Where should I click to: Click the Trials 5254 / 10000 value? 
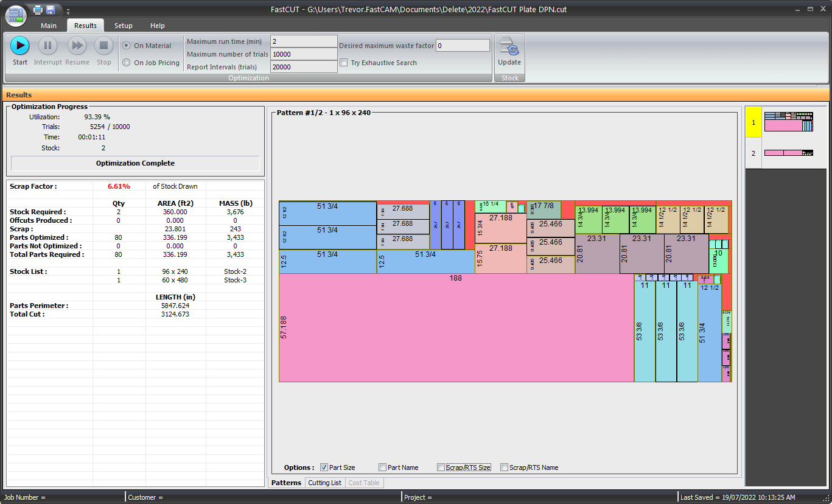pos(110,127)
